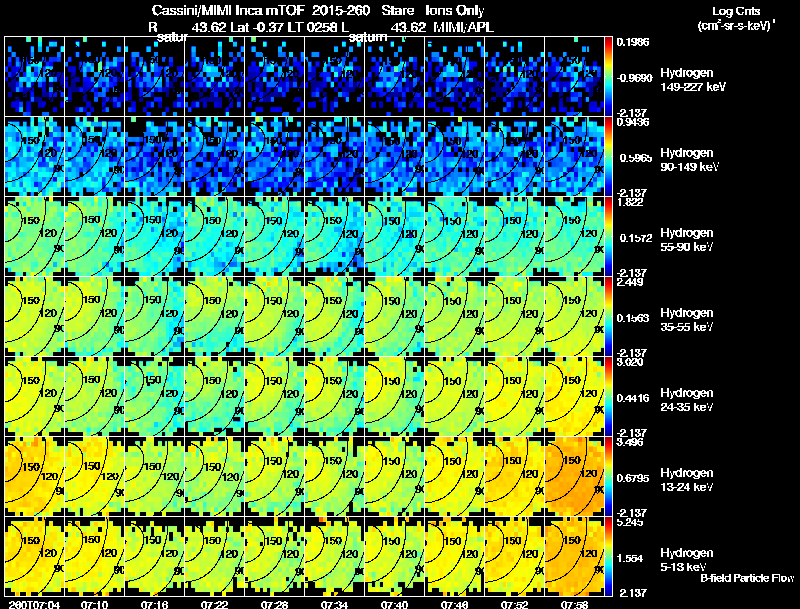This screenshot has width=800, height=609.
Task: Open the 149-227 keV panel at 07:46
Action: [x=454, y=76]
